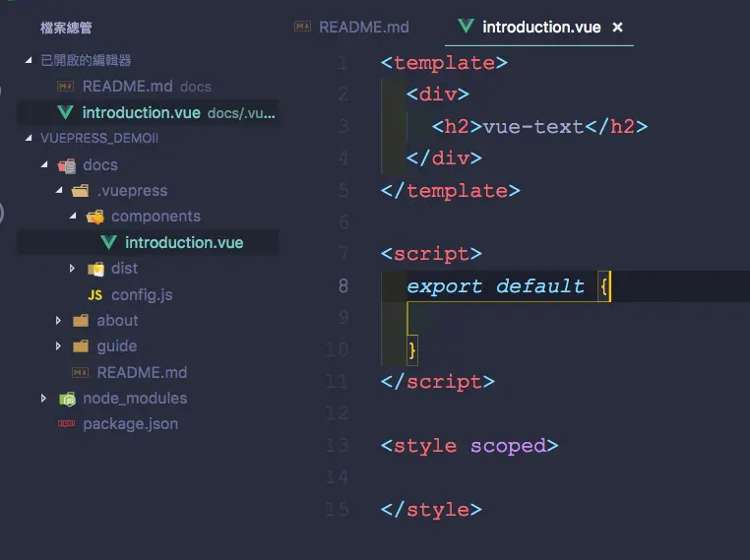This screenshot has width=750, height=560.
Task: Click the 檔案總管 explorer title
Action: pyautogui.click(x=66, y=28)
